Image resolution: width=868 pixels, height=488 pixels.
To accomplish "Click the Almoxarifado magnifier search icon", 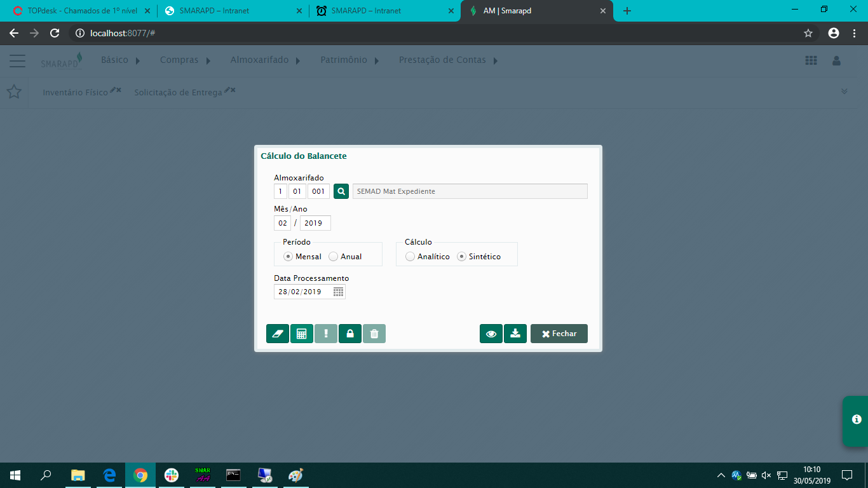I will tap(341, 191).
